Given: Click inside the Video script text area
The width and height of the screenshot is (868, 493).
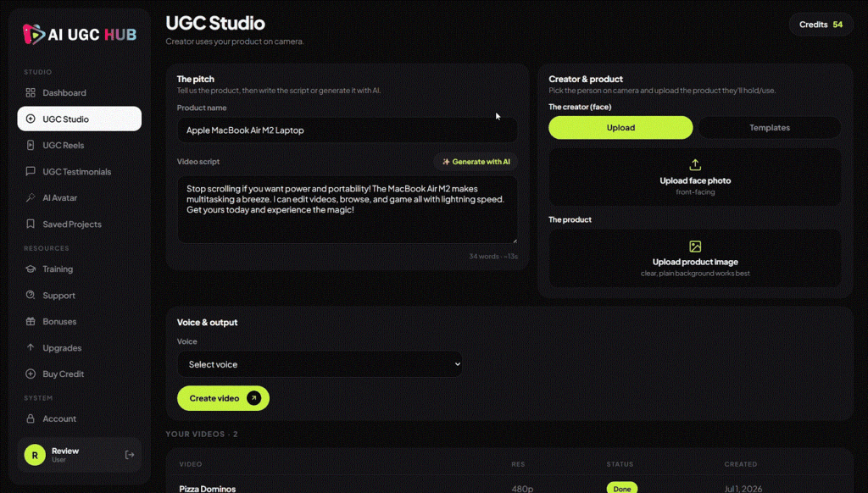Looking at the screenshot, I should tap(348, 210).
